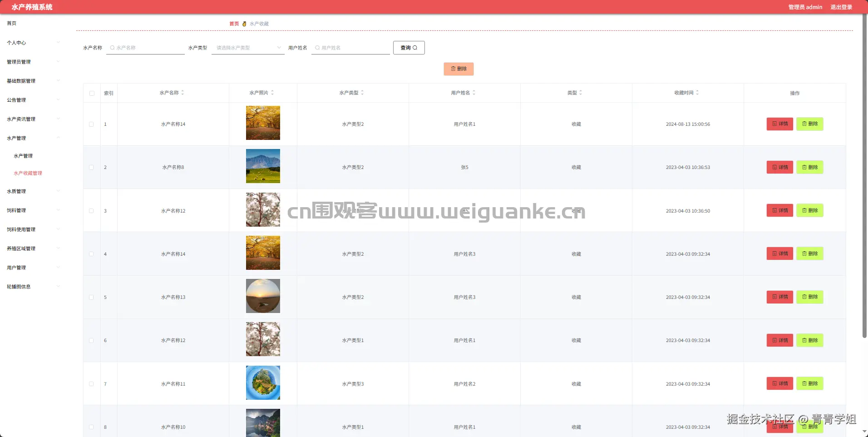The height and width of the screenshot is (437, 868).
Task: Expand the 管理员管理 sidebar menu
Action: point(34,62)
